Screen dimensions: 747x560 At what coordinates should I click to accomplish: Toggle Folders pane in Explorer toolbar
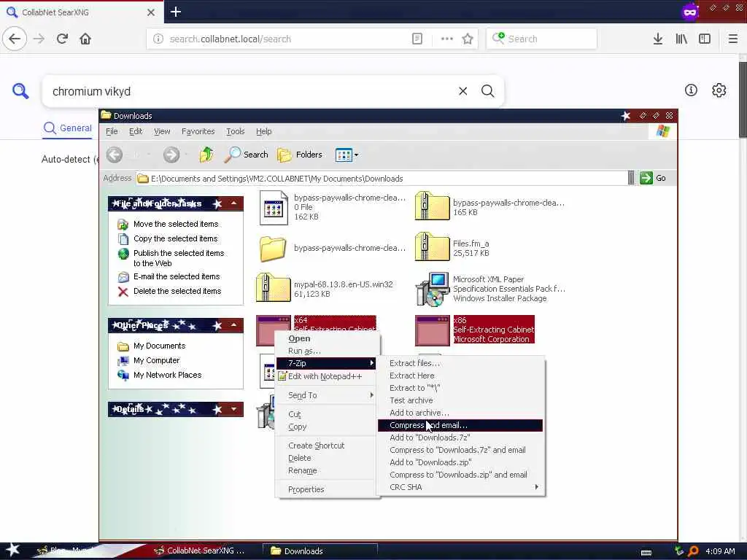tap(300, 155)
